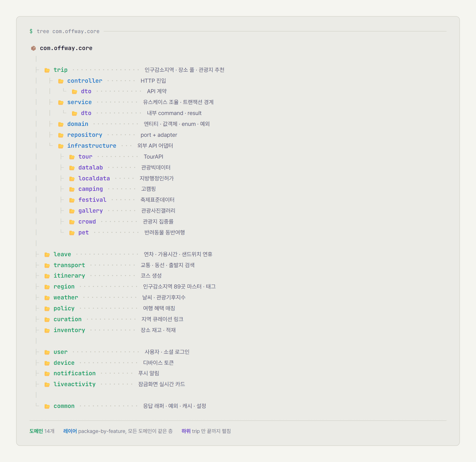Click the repository folder icon
476x462 pixels.
coord(61,135)
